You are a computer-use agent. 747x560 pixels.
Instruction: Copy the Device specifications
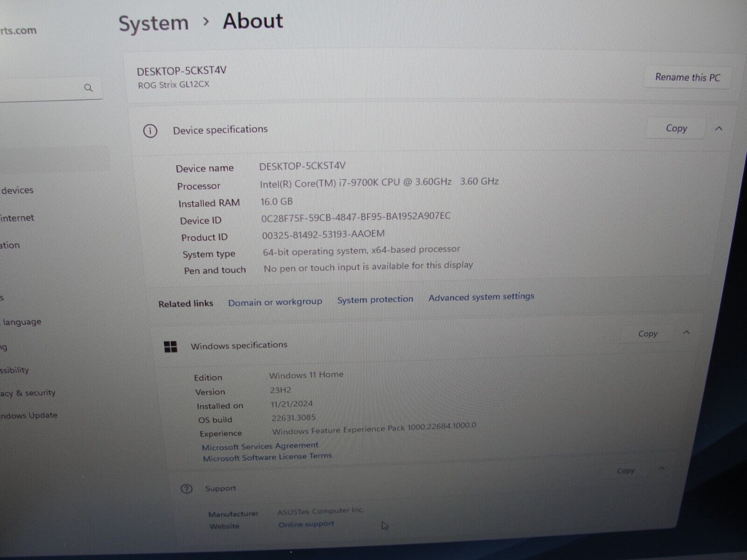(676, 128)
